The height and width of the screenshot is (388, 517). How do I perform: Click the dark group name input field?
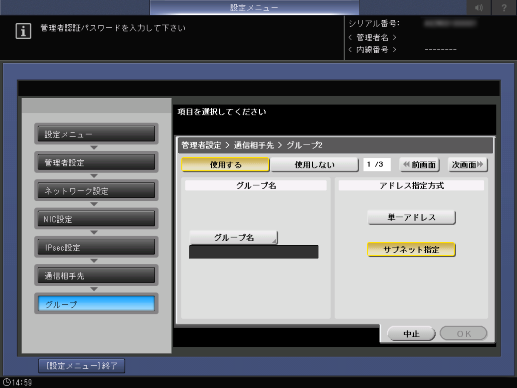(254, 252)
